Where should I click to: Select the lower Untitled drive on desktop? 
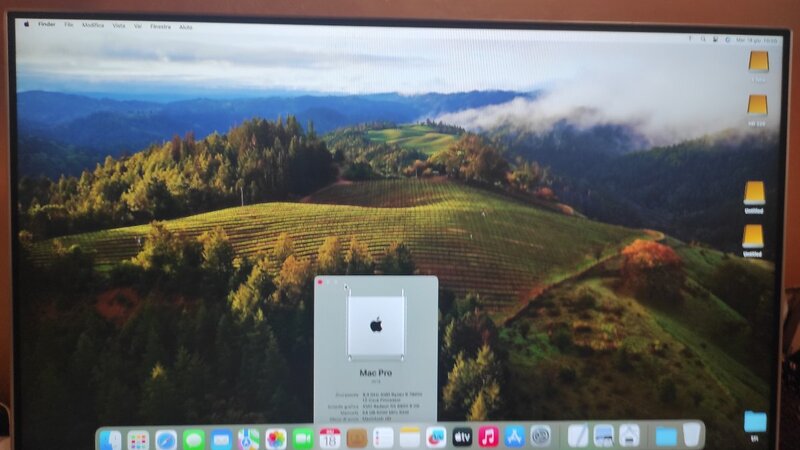[753, 236]
